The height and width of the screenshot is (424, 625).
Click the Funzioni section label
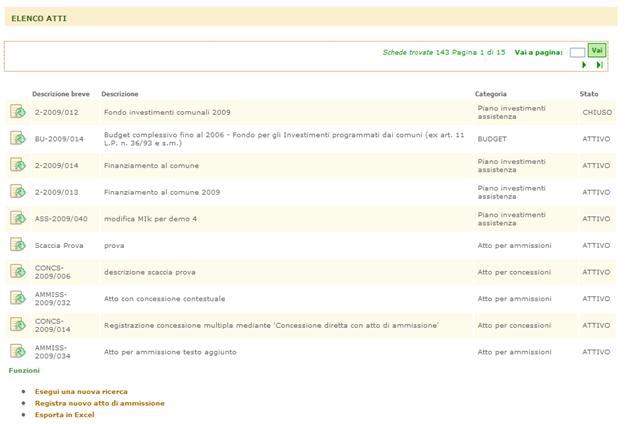tap(24, 371)
